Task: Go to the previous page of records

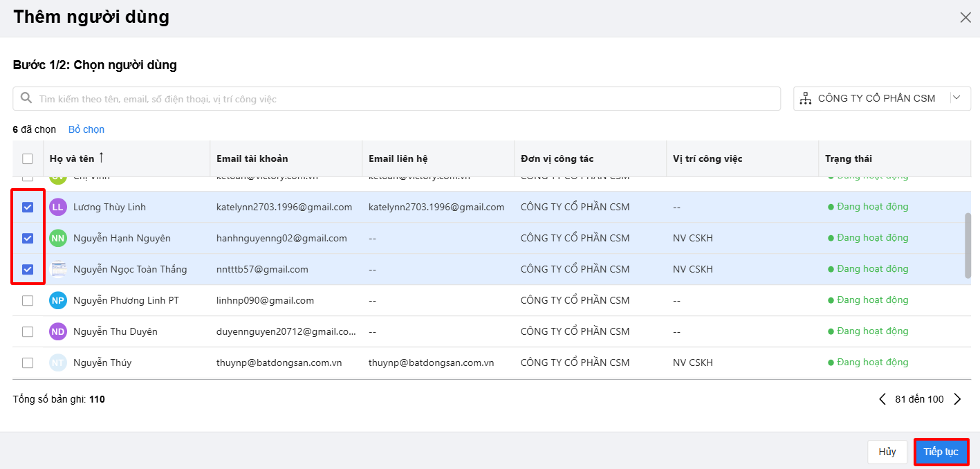Action: point(882,399)
